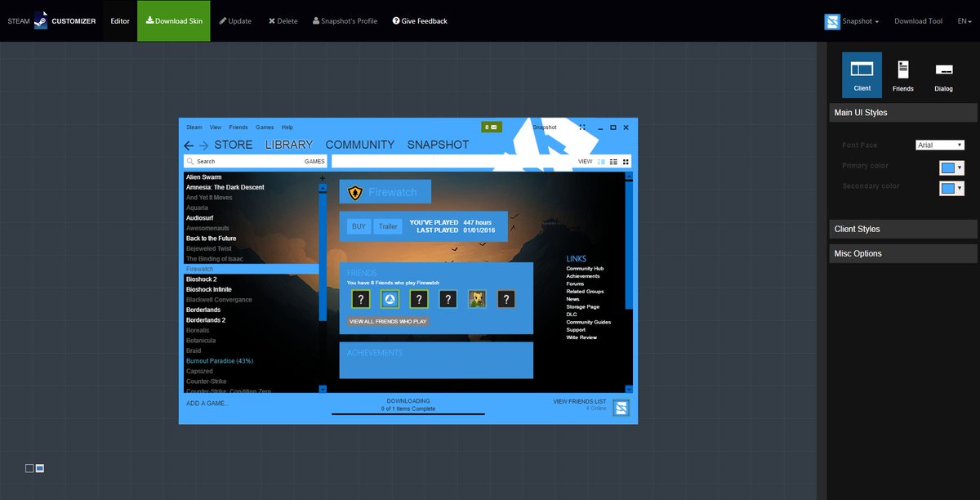
Task: Click the forward arrow in preview
Action: click(x=203, y=146)
